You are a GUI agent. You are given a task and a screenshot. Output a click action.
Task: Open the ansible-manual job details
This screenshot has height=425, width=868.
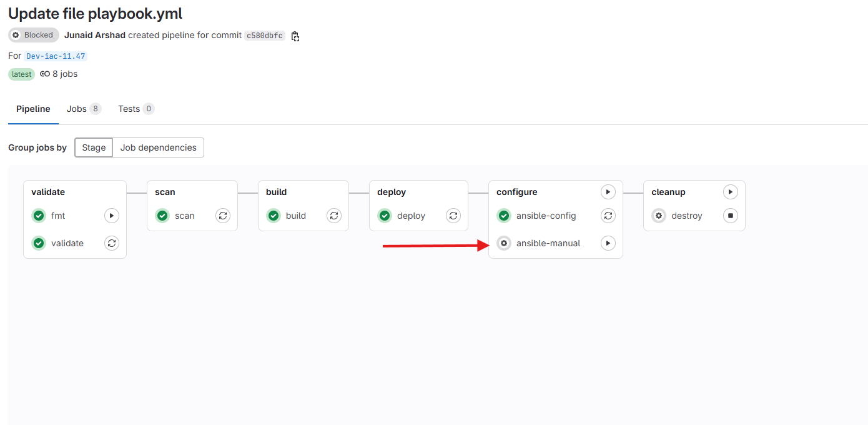pyautogui.click(x=548, y=243)
